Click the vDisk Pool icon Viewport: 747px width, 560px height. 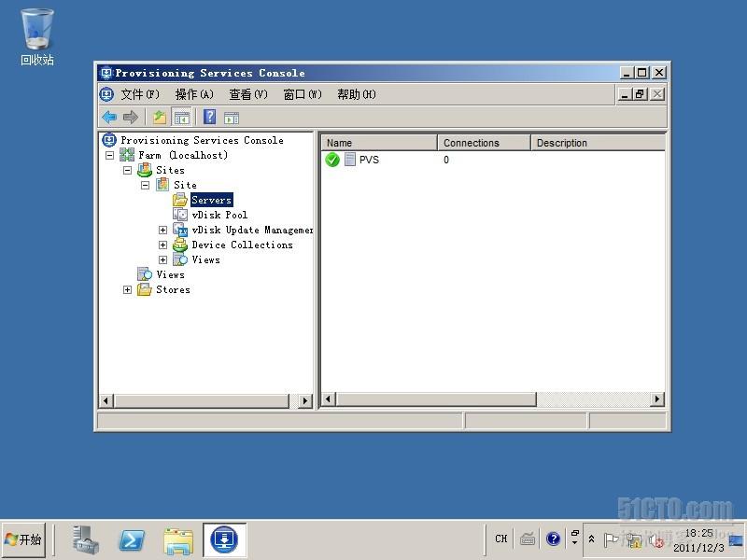[180, 215]
